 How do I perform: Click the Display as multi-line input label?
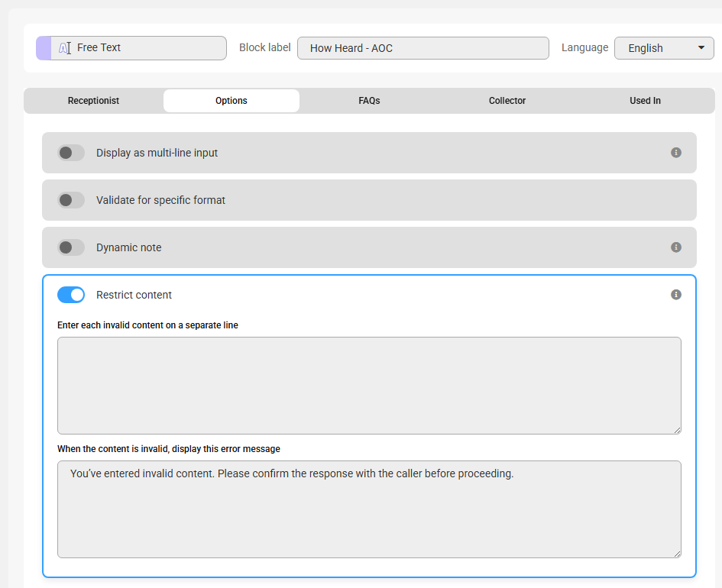point(157,153)
